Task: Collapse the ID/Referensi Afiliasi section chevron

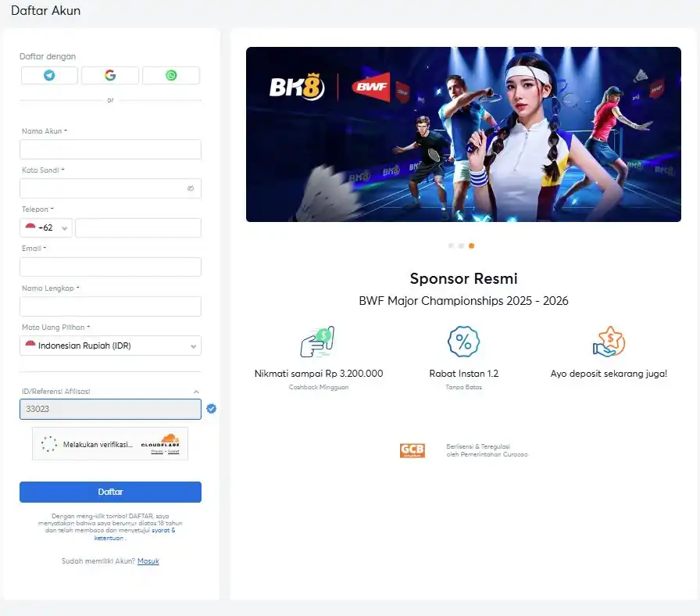Action: pos(196,392)
